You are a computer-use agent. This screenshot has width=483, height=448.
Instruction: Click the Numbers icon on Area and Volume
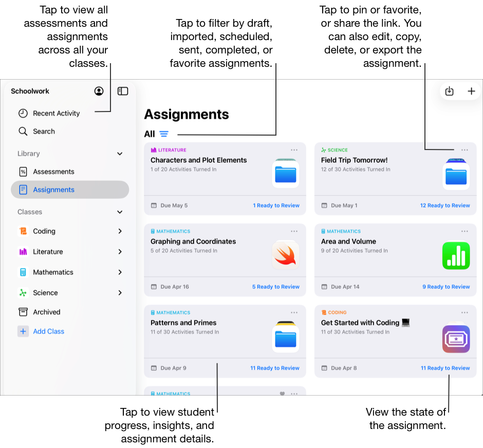coord(456,255)
